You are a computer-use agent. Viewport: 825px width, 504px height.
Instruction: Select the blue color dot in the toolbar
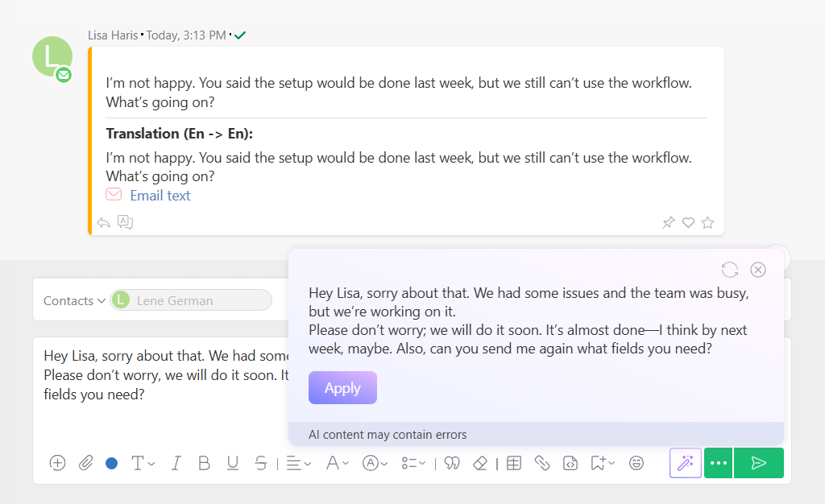pos(110,463)
